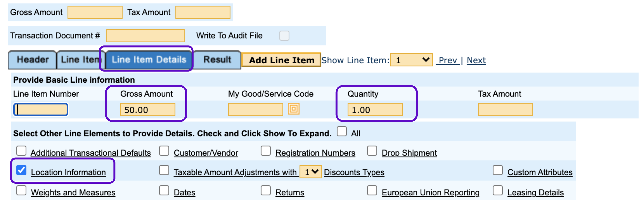The image size is (644, 207).
Task: Expand the Discounts Types count dropdown
Action: click(310, 172)
